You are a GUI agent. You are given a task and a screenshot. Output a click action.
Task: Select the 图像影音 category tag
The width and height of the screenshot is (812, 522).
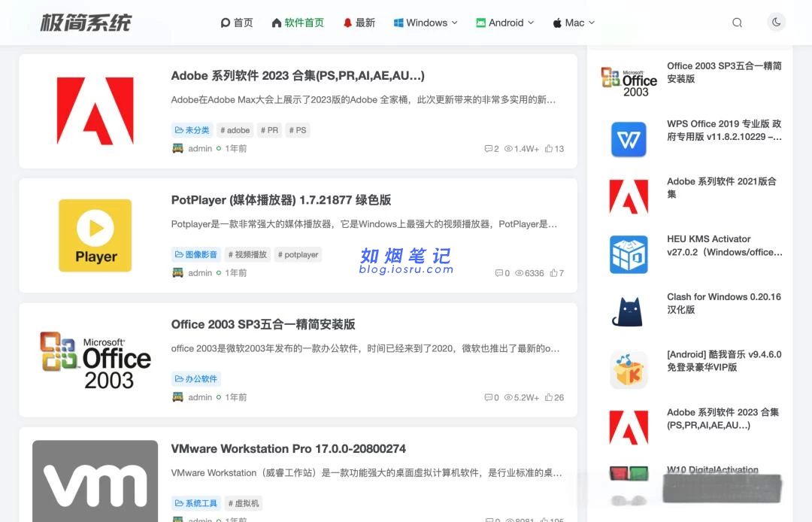[196, 254]
